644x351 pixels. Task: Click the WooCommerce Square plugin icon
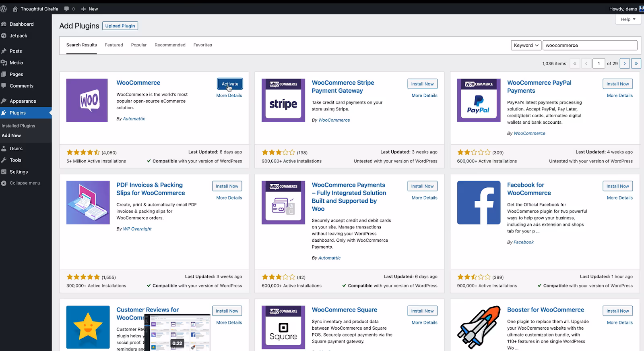coord(283,327)
